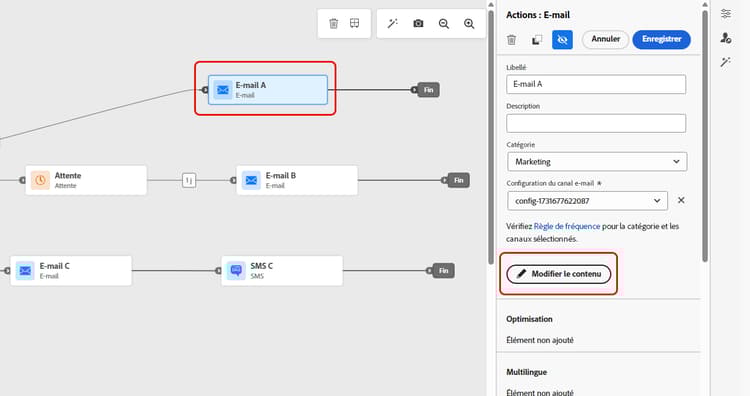Click the canvas vertical scrollbar
The width and height of the screenshot is (750, 396).
click(x=491, y=136)
